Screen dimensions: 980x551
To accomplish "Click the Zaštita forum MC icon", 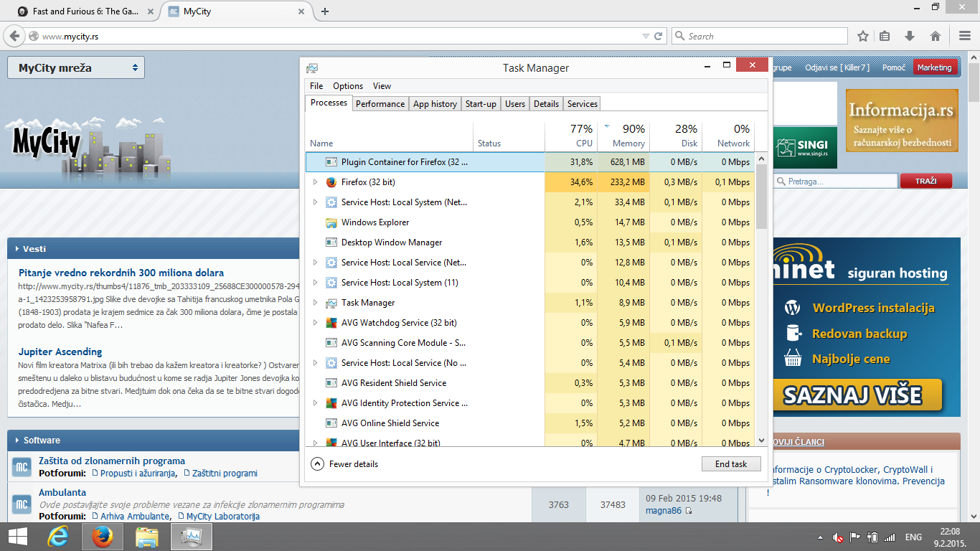I will click(x=22, y=468).
